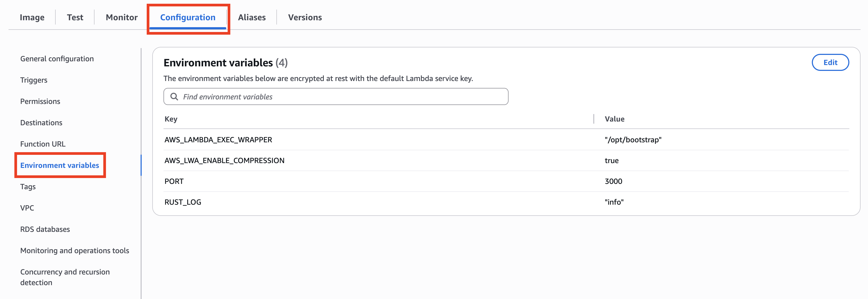This screenshot has width=868, height=299.
Task: Click the search magnifier icon
Action: click(x=174, y=97)
